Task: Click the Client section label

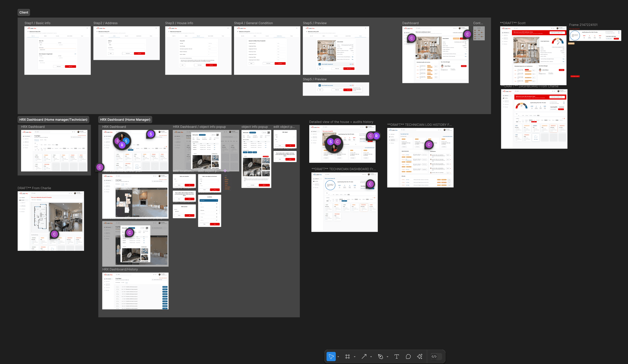Action: pos(24,12)
